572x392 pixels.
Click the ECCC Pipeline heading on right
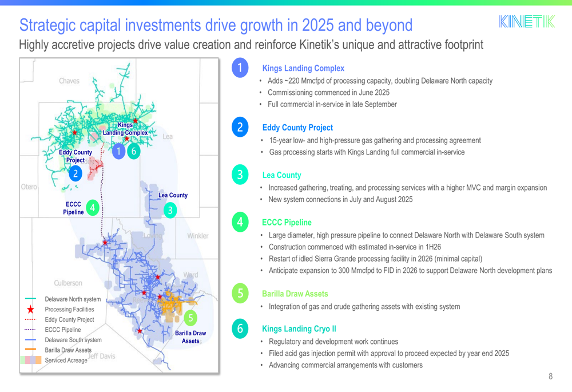point(287,222)
